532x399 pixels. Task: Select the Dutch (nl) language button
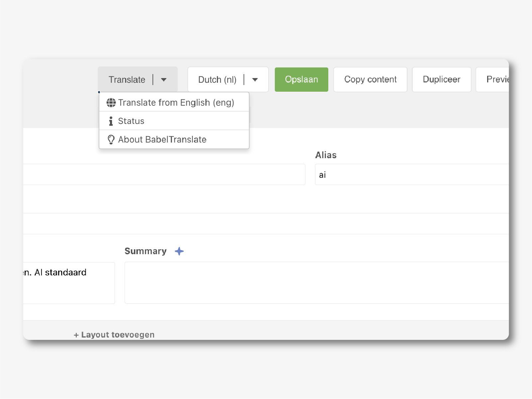coord(217,80)
